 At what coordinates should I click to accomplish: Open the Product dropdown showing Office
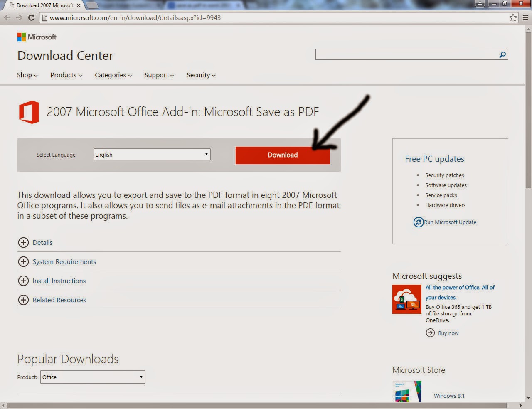click(x=93, y=377)
